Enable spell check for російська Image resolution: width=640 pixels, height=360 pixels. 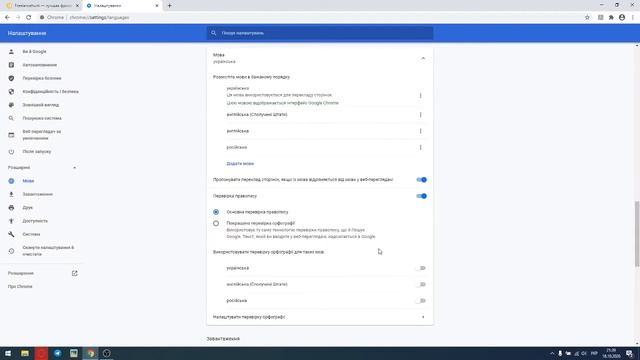coord(421,301)
